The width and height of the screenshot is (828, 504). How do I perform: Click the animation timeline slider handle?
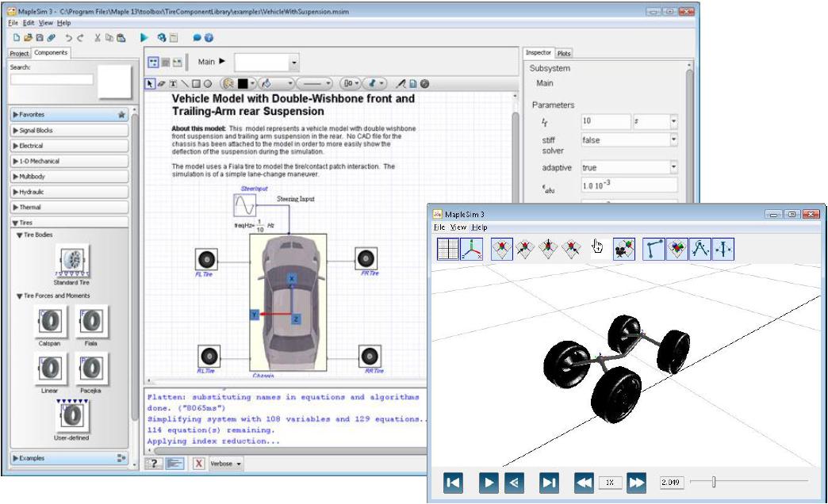pos(714,482)
